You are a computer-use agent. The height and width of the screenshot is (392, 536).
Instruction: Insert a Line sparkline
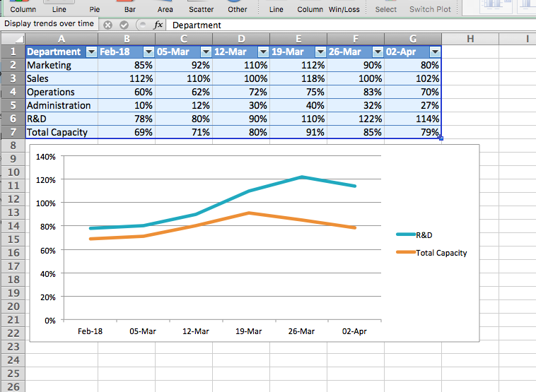pos(276,8)
